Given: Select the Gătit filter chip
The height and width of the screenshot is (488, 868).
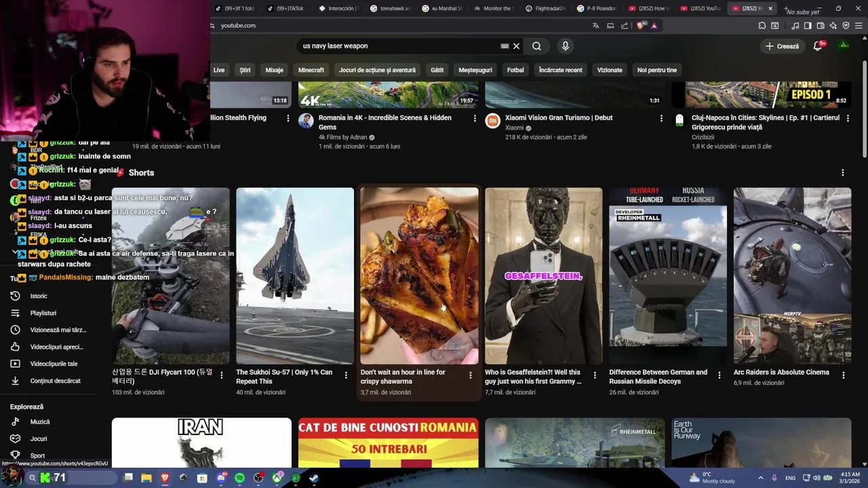Looking at the screenshot, I should [437, 70].
